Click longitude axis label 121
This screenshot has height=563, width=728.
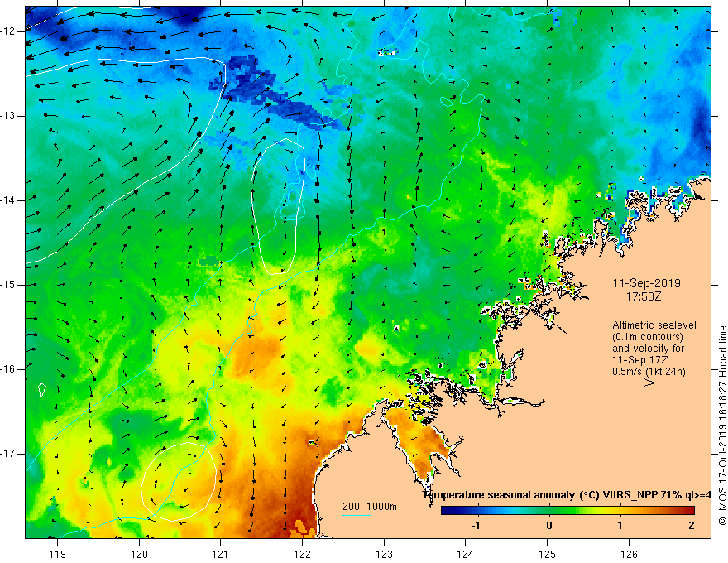tap(220, 554)
